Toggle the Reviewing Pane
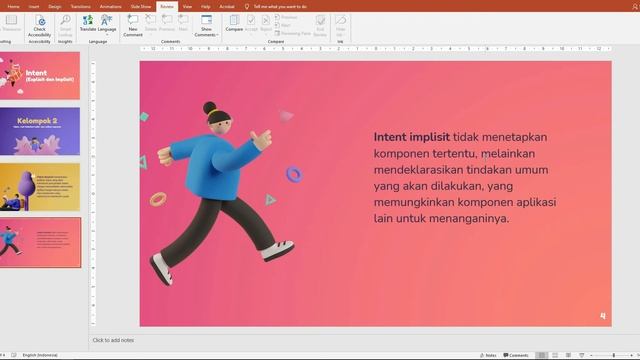640x360 pixels. click(x=293, y=33)
